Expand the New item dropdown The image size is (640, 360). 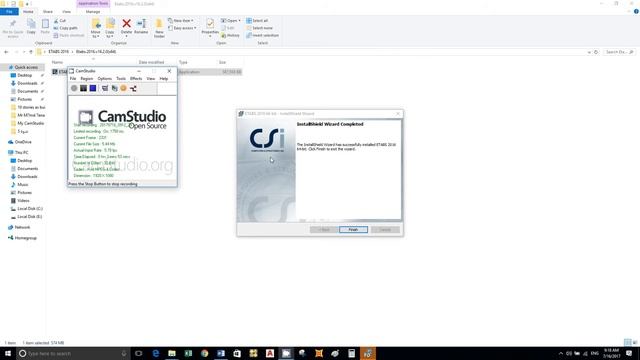[x=181, y=20]
